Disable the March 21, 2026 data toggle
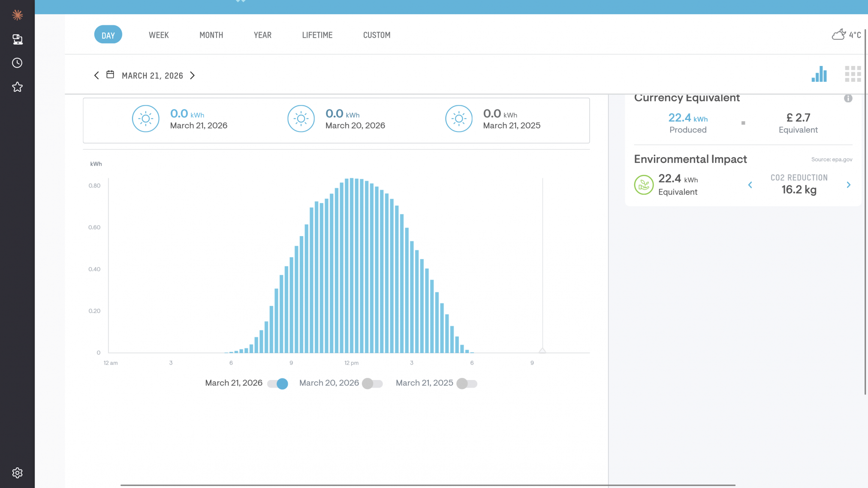Viewport: 868px width, 488px height. click(x=278, y=383)
